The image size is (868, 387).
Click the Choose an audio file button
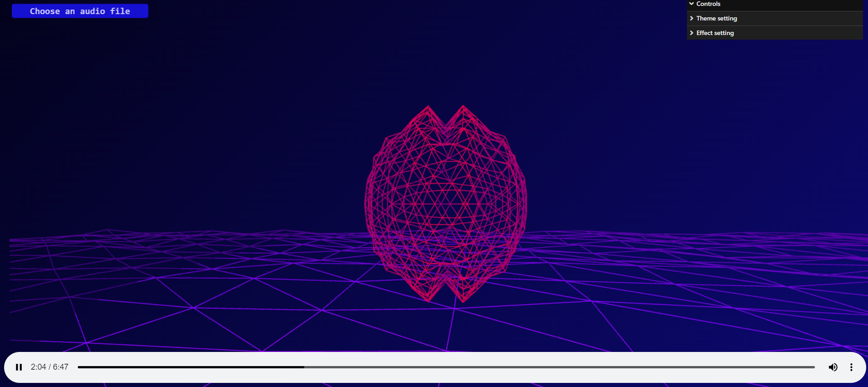coord(80,11)
